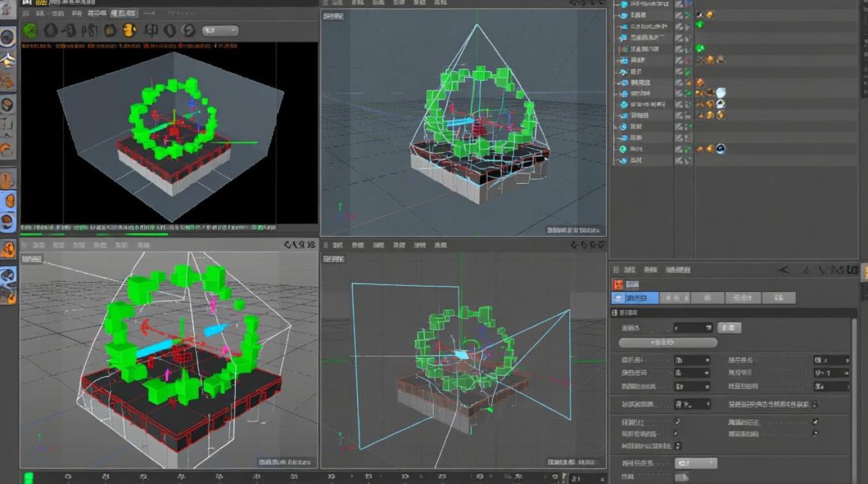Open the dropdown box in the top toolbar
Viewport: 868px width, 484px height.
pos(220,30)
